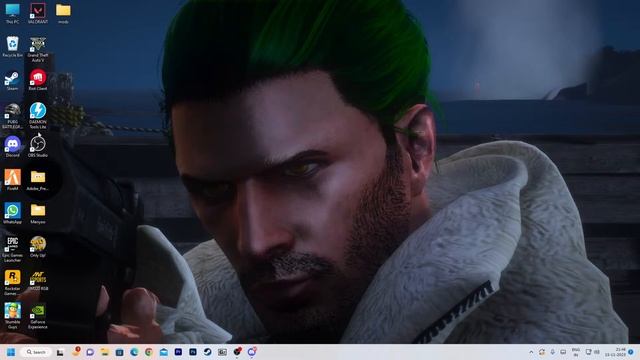Open GeForce Experience shortcut
640x360 pixels.
pyautogui.click(x=38, y=317)
